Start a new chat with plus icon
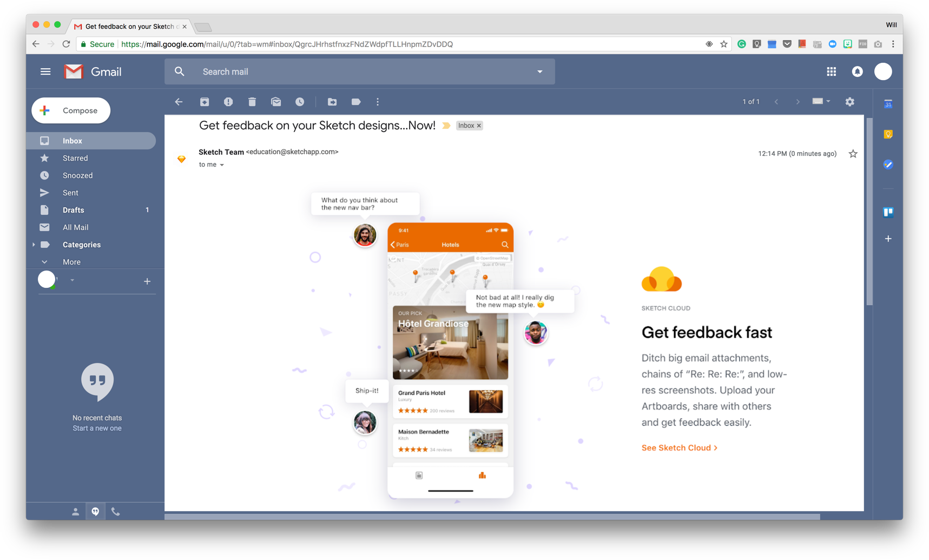The height and width of the screenshot is (560, 929). pyautogui.click(x=147, y=281)
